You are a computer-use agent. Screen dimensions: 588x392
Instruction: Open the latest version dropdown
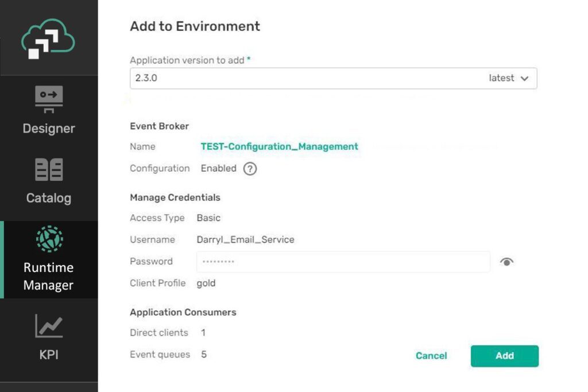coord(510,78)
